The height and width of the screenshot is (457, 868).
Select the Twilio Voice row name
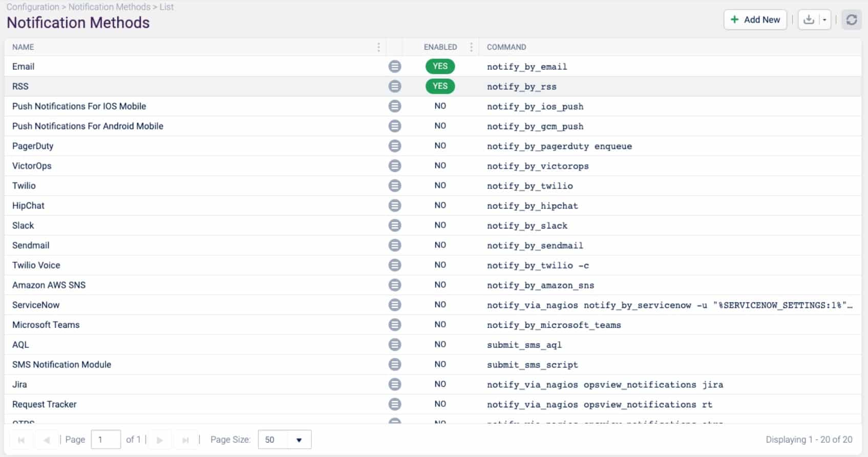pos(36,265)
